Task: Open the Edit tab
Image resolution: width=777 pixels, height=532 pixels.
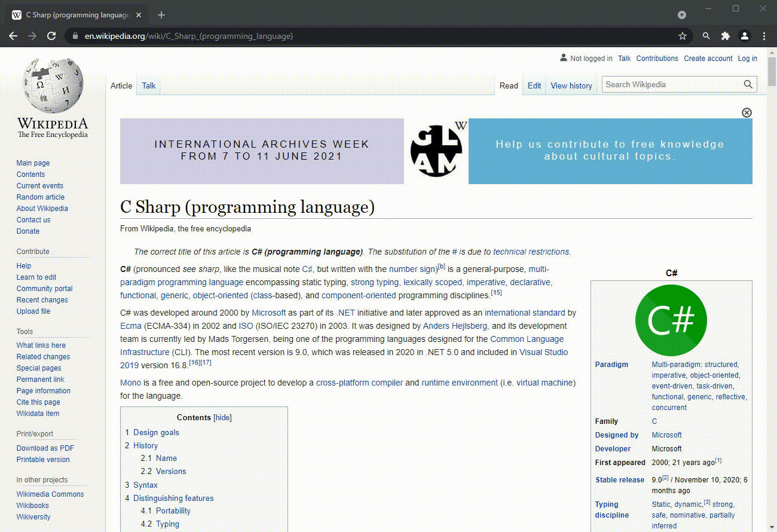Action: coord(534,85)
